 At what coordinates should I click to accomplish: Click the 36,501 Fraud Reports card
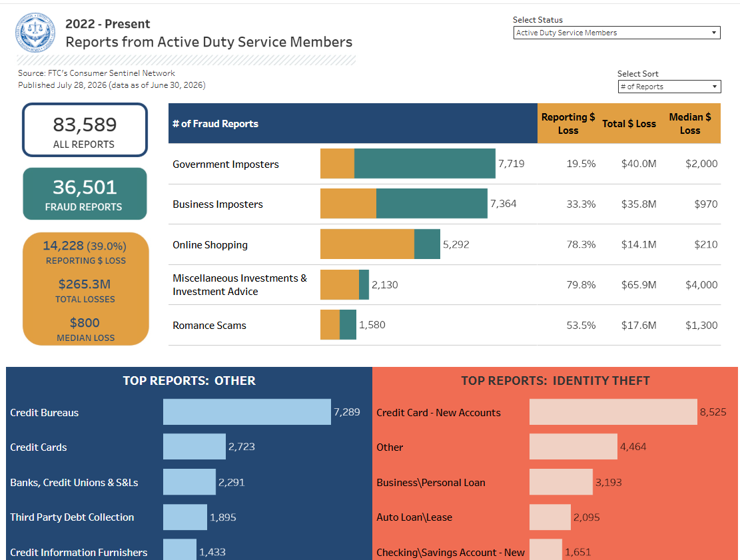click(85, 194)
